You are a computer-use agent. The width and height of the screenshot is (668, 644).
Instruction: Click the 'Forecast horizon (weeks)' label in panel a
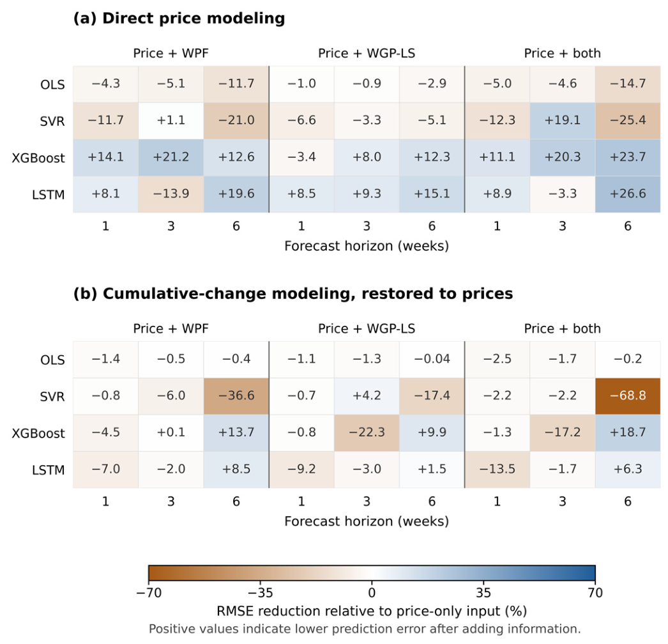pyautogui.click(x=367, y=247)
